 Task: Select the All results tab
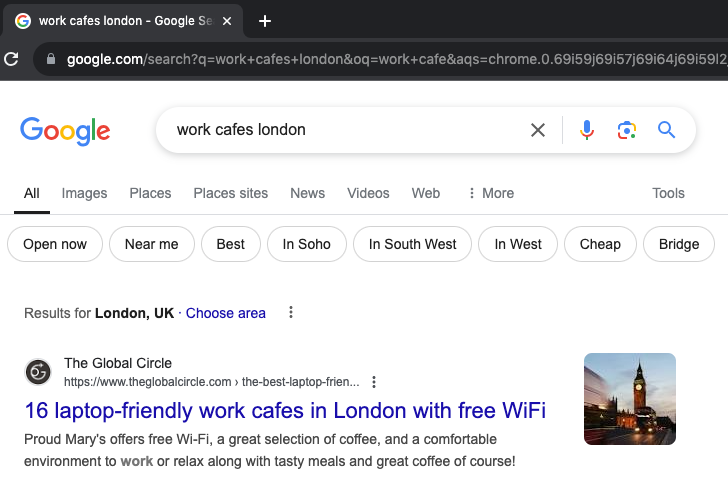tap(32, 193)
